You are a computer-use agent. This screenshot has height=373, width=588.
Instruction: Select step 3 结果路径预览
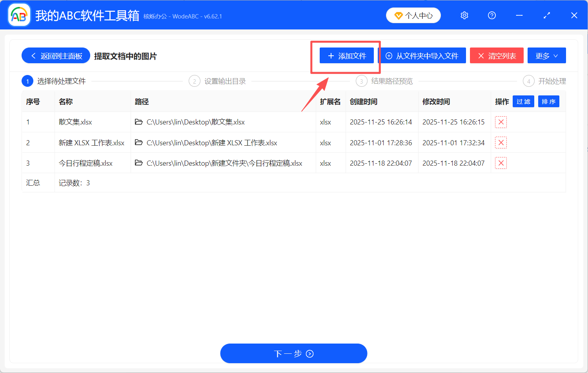384,81
